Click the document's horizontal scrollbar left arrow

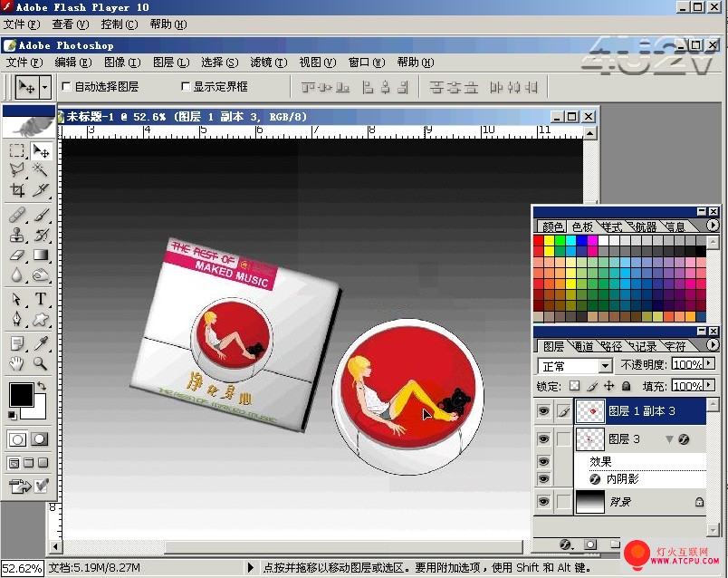(56, 547)
